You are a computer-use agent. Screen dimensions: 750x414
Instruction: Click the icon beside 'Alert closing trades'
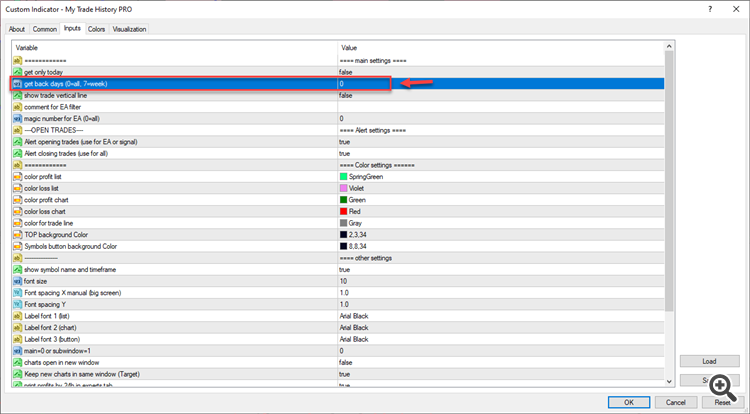(18, 153)
